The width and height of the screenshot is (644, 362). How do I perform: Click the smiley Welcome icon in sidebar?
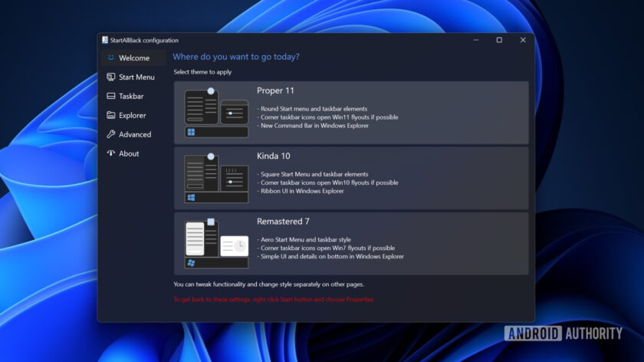[x=111, y=58]
